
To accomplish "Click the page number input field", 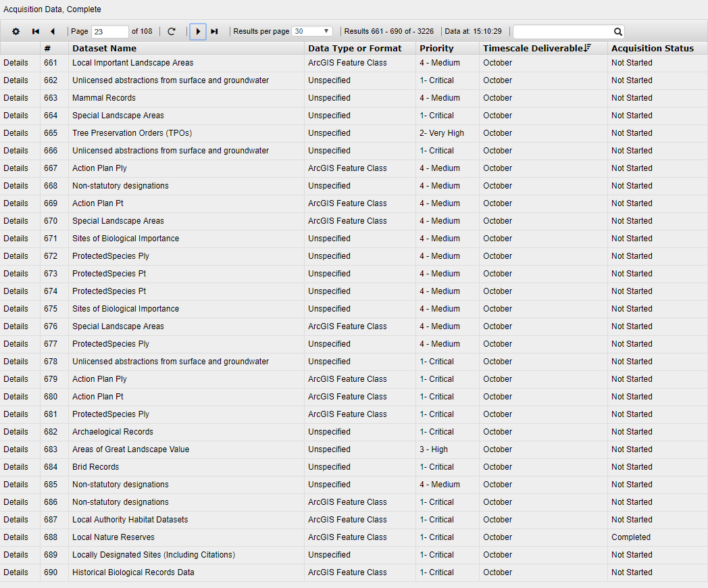I will 109,32.
